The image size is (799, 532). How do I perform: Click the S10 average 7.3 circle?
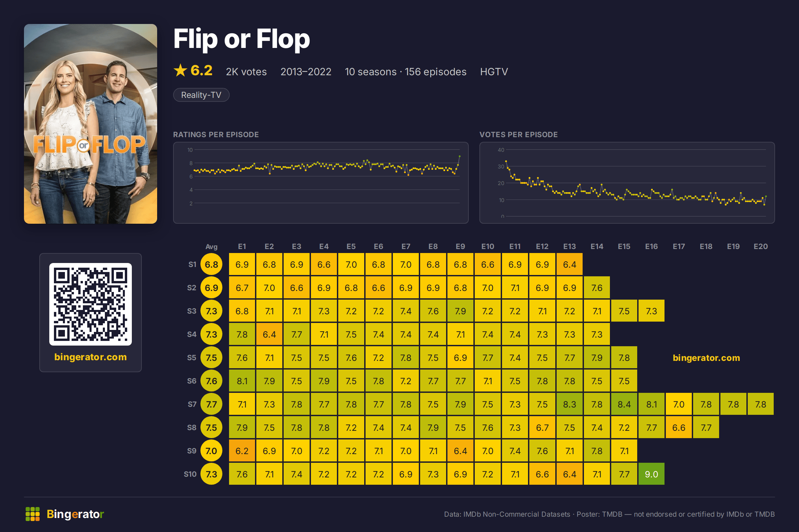pos(211,474)
